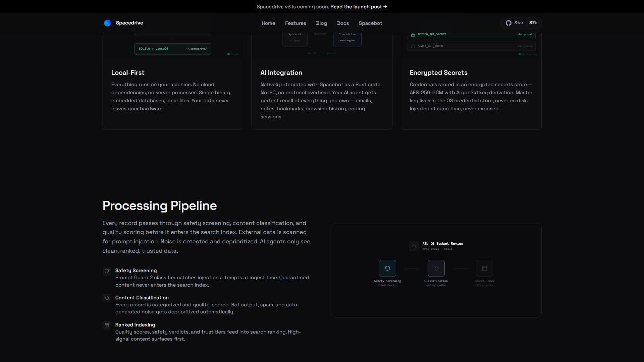The height and width of the screenshot is (362, 644).
Task: Select the Search Index pipeline node
Action: [484, 268]
